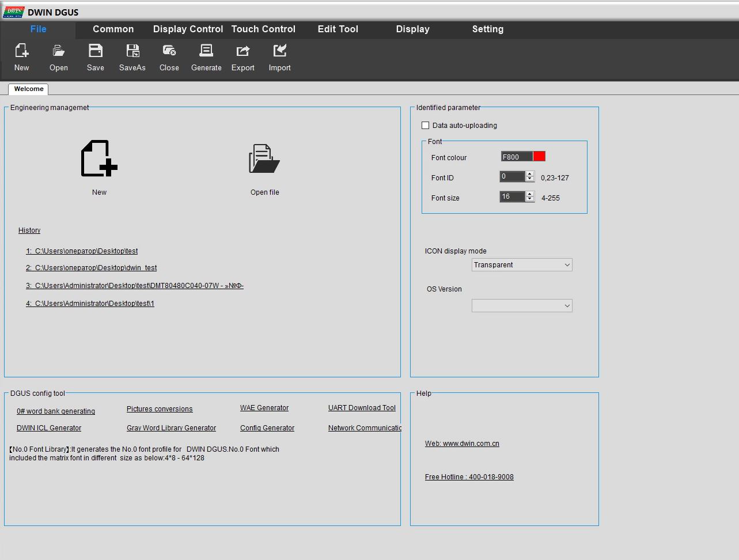Image resolution: width=739 pixels, height=560 pixels.
Task: Enable Data auto-uploading checkbox
Action: coord(426,125)
